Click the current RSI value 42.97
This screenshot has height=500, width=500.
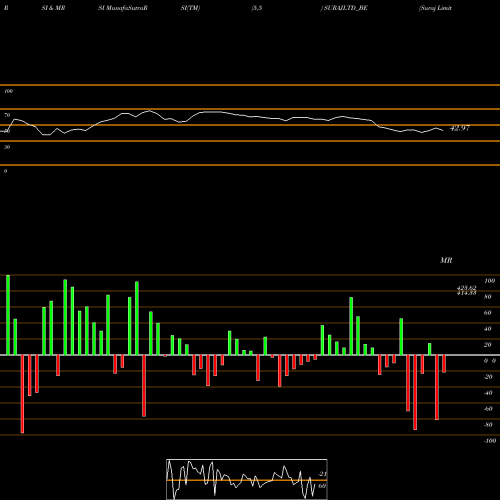pyautogui.click(x=460, y=128)
